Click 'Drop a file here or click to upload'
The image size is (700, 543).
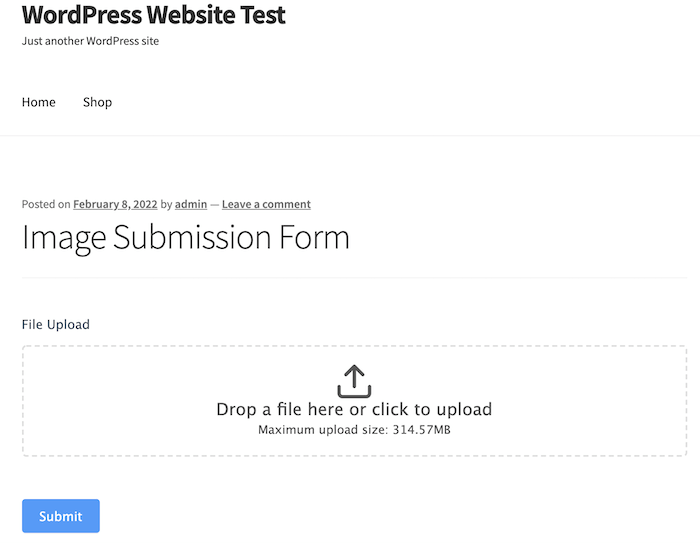point(354,409)
